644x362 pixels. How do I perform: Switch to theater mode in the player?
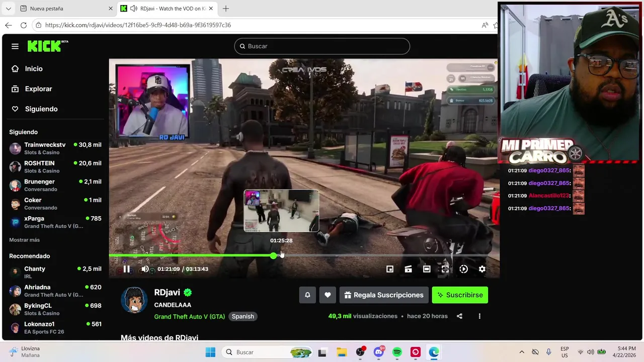pos(427,269)
